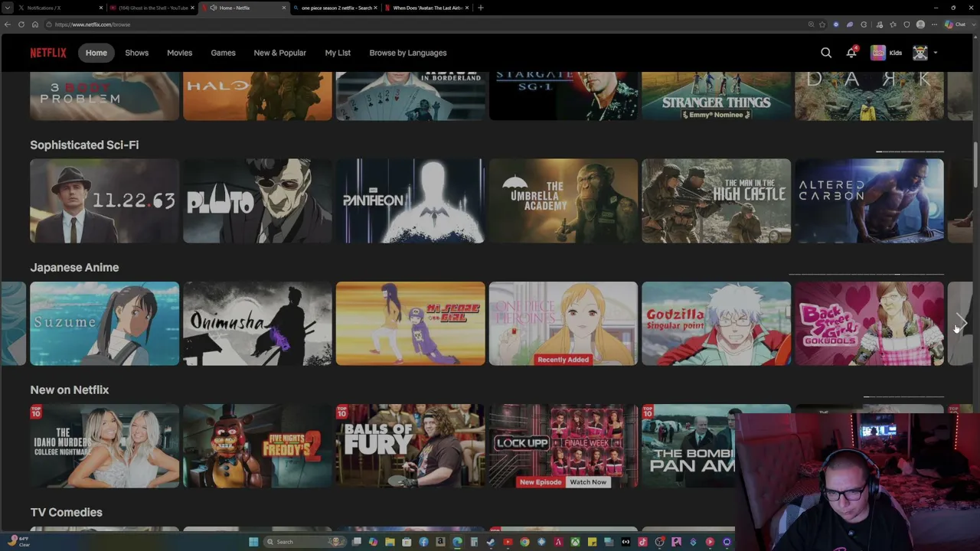Open the Pantheon title card
Image resolution: width=980 pixels, height=551 pixels.
tap(410, 201)
